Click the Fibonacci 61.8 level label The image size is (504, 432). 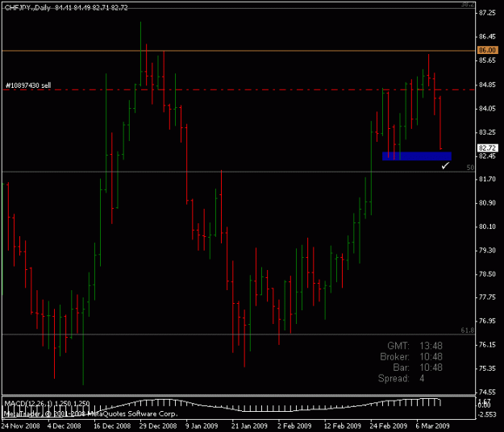468,330
